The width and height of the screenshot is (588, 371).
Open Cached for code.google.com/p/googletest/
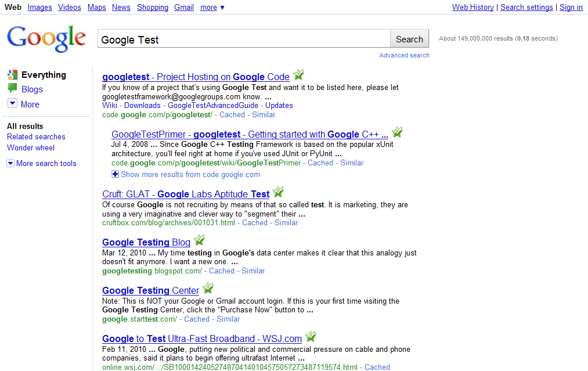pos(232,115)
